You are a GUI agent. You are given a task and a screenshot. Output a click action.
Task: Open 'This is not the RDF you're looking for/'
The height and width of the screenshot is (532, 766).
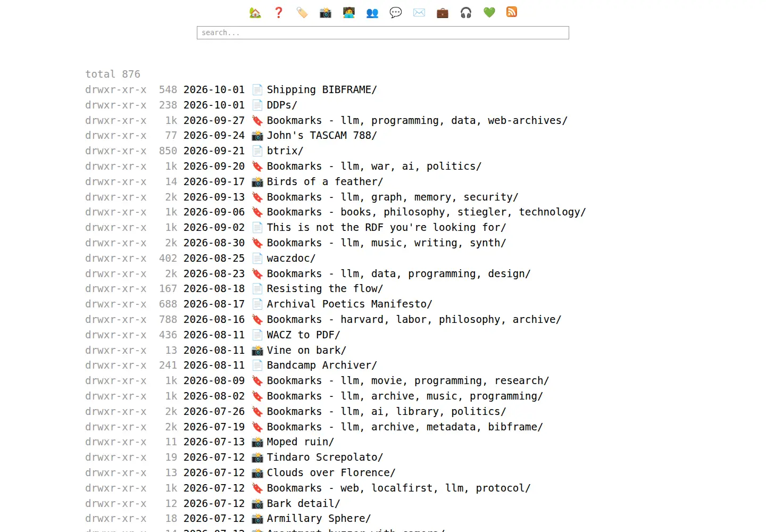coord(386,227)
